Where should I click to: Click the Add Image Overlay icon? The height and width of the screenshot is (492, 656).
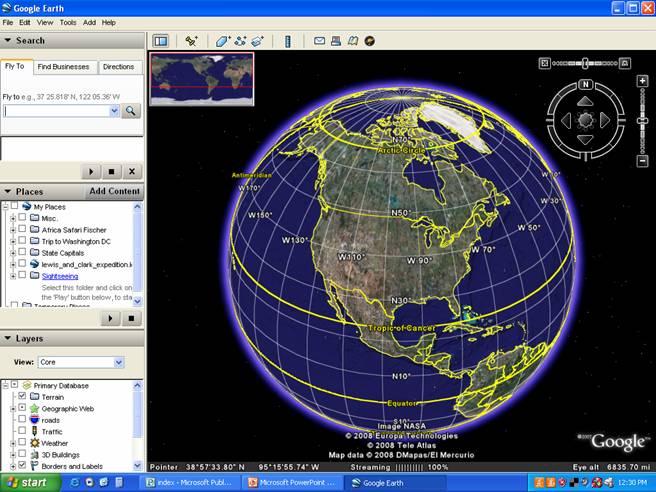coord(257,41)
